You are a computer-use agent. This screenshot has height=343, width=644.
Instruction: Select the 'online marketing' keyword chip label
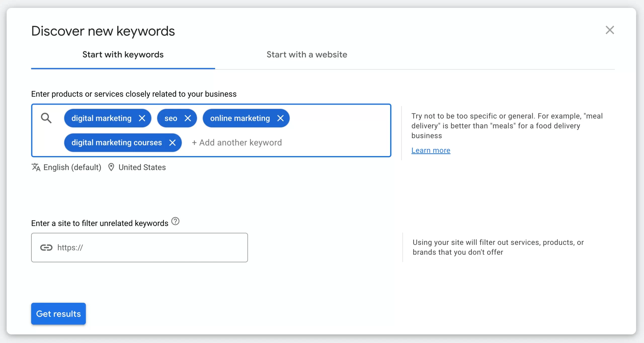[x=240, y=118]
